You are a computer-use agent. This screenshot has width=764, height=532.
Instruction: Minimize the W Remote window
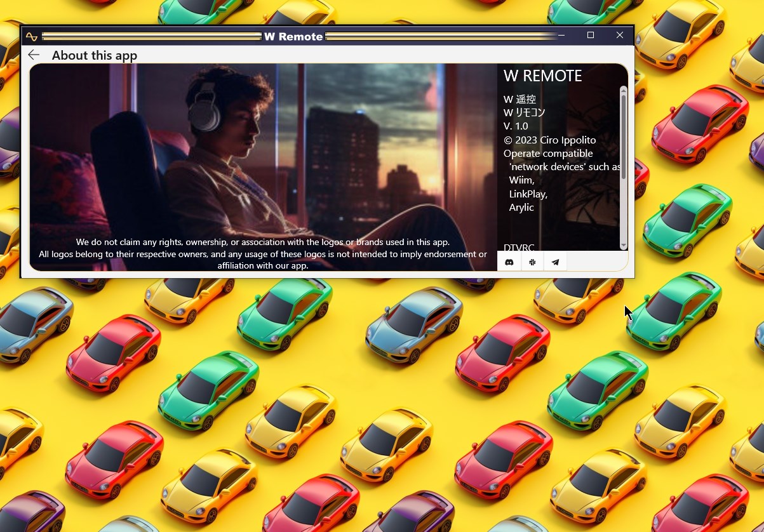(x=561, y=36)
